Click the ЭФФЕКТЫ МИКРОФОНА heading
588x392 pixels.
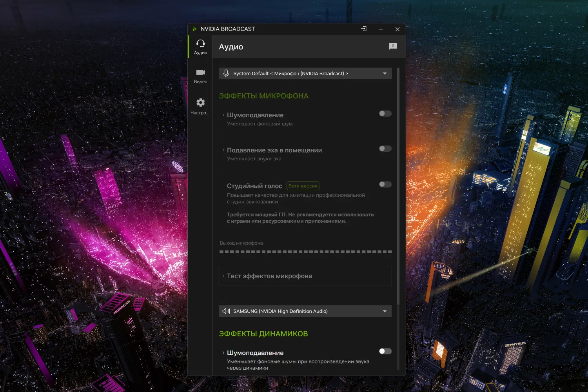click(x=264, y=96)
